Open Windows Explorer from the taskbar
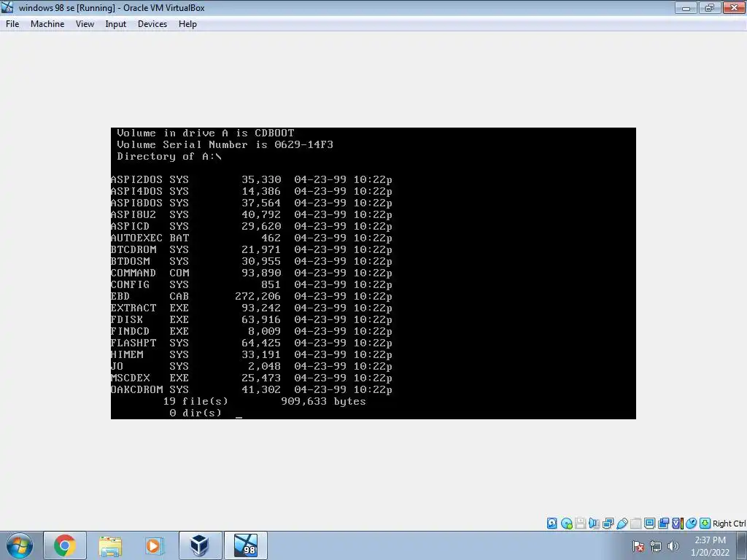747x560 pixels. click(110, 545)
